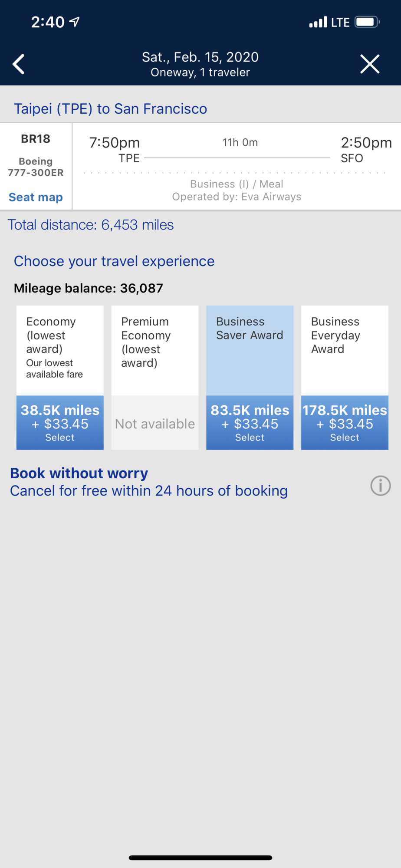Tap the Economy lowest award card header
The image size is (401, 868).
click(x=60, y=351)
